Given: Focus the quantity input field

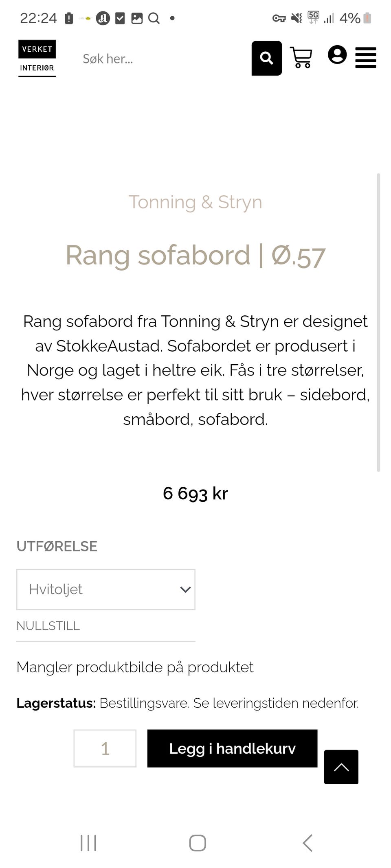Looking at the screenshot, I should point(105,748).
